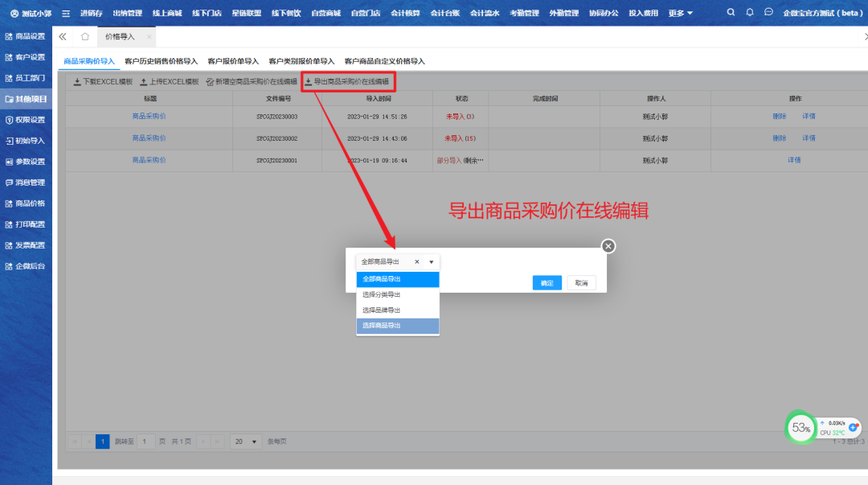The width and height of the screenshot is (868, 485).
Task: Open the chat message bubble icon
Action: click(x=769, y=13)
